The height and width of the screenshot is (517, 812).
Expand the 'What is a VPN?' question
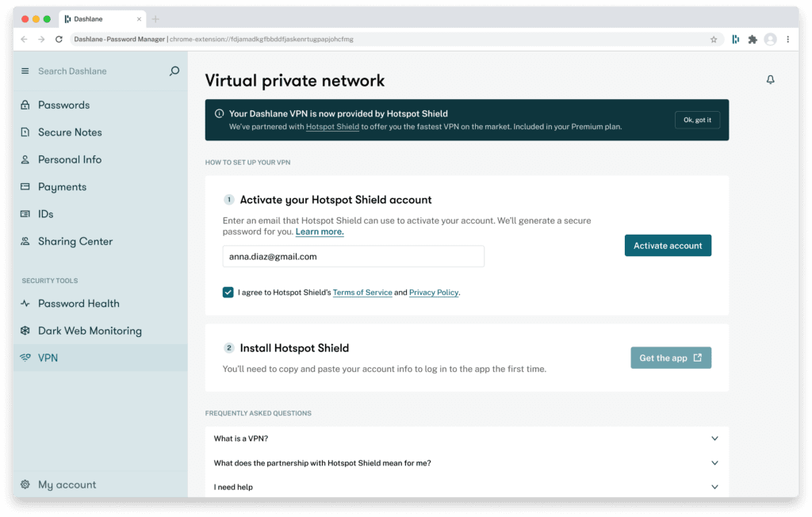[x=714, y=438]
